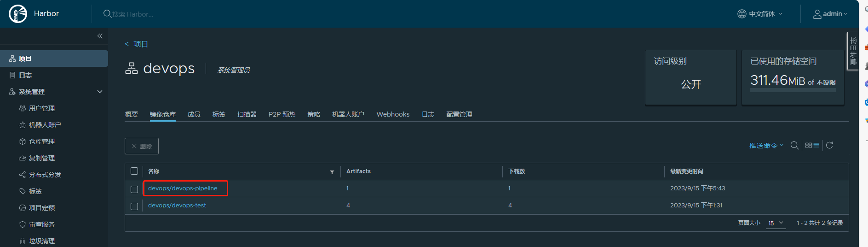This screenshot has width=868, height=247.
Task: Open the admin user menu
Action: pyautogui.click(x=830, y=14)
